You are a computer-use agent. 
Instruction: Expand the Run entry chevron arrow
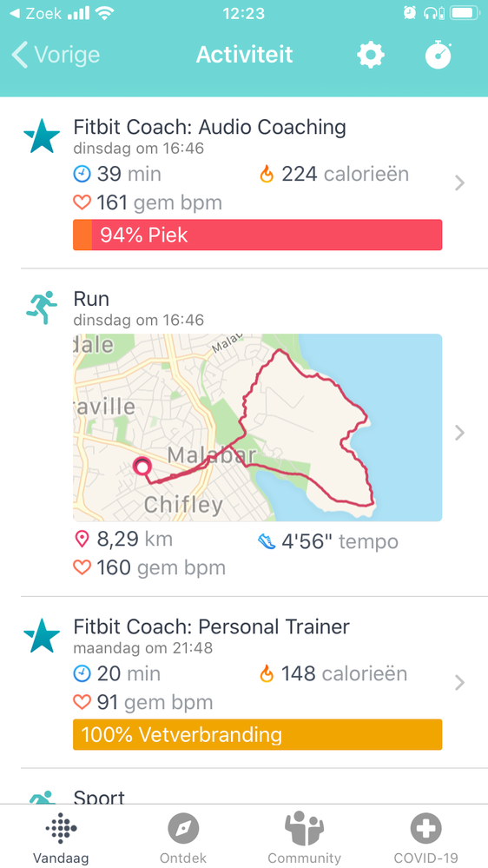point(459,433)
